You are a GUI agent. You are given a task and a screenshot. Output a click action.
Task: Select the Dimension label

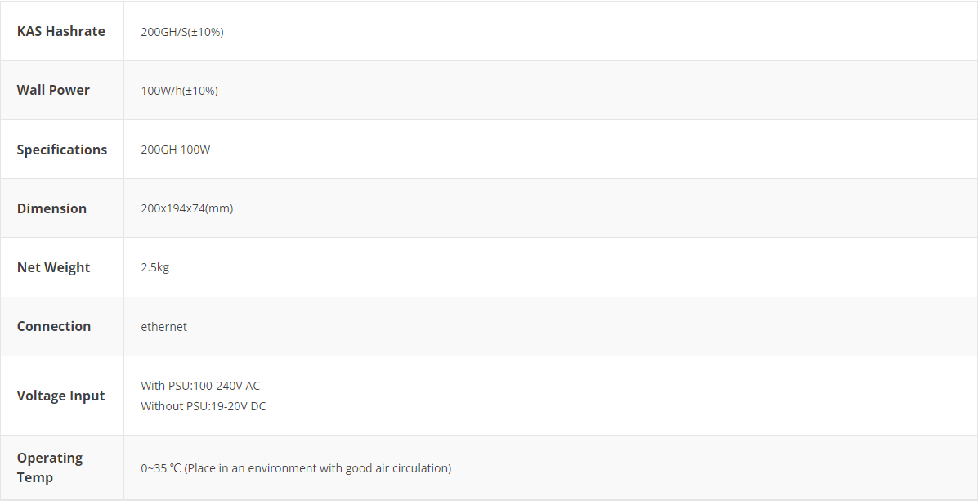[51, 208]
